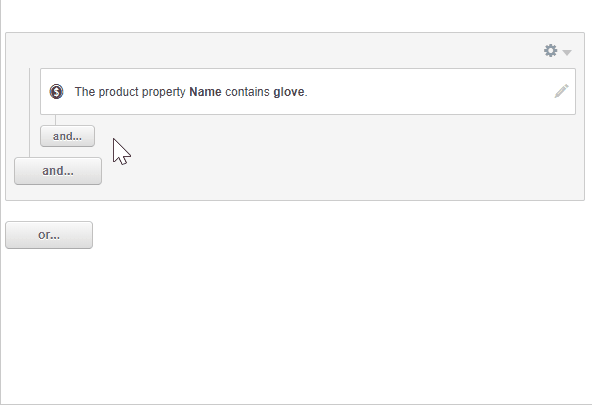Click the words The product property
The width and height of the screenshot is (592, 405).
130,92
